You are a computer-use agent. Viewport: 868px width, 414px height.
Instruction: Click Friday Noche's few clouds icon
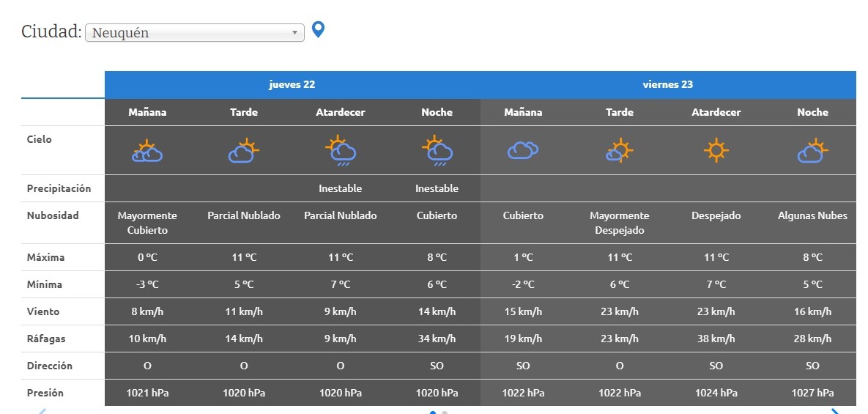812,151
